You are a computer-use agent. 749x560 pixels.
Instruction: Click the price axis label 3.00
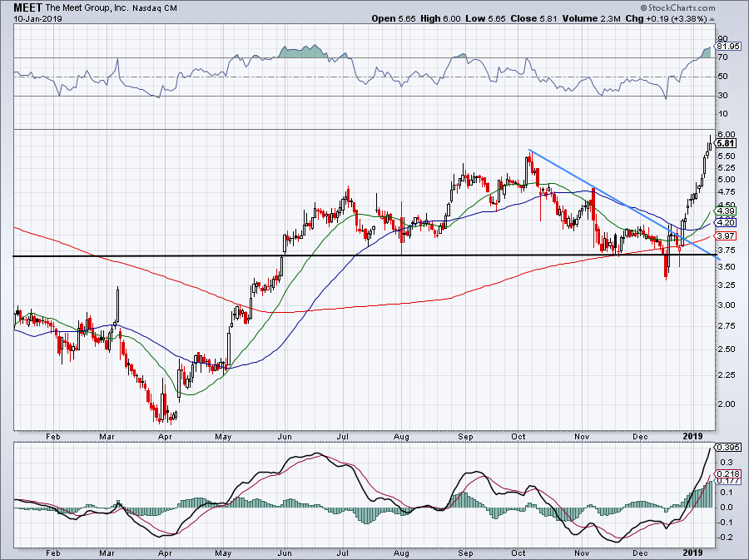click(726, 305)
